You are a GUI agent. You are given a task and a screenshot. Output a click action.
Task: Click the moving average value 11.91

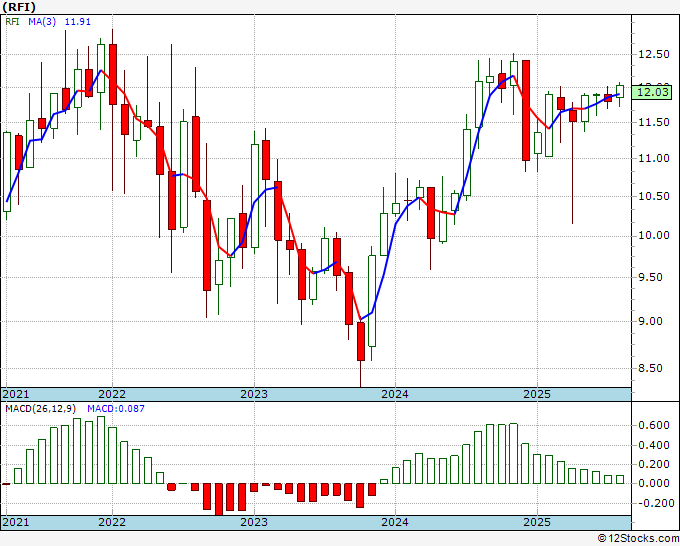78,22
